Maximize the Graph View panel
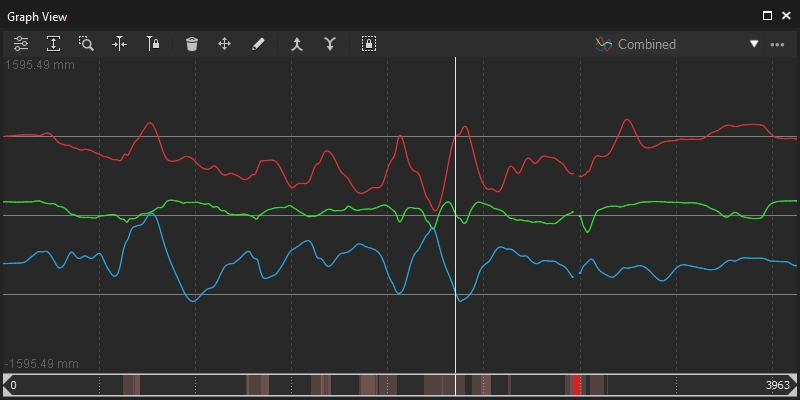The width and height of the screenshot is (800, 400). 767,16
